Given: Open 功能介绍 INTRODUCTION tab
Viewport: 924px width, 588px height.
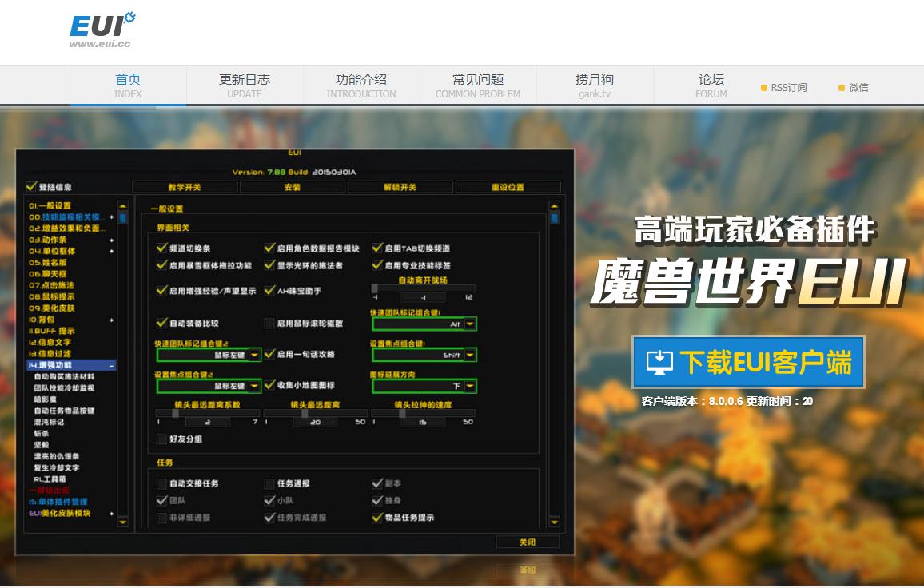Looking at the screenshot, I should tap(361, 85).
